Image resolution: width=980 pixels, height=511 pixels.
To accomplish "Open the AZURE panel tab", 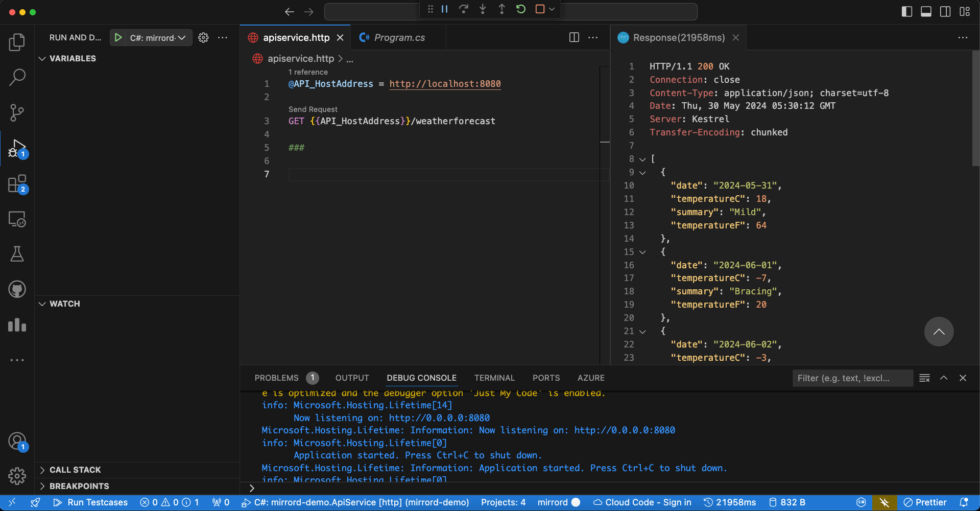I will tap(591, 378).
